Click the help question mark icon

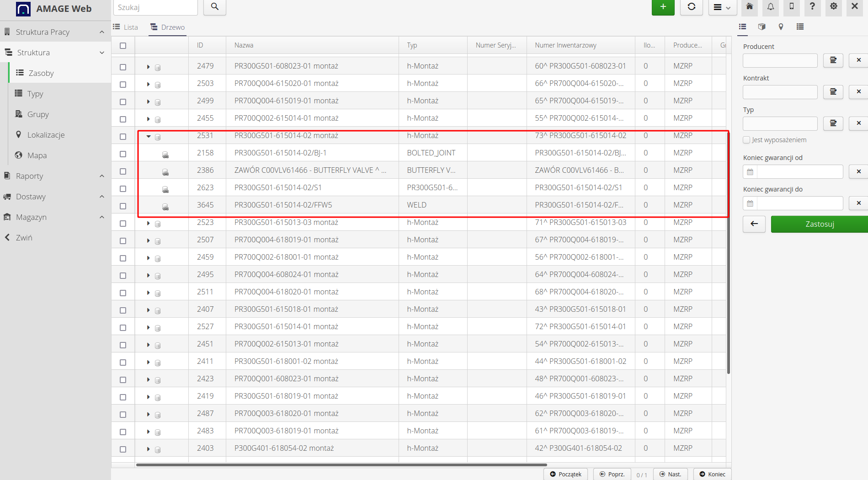pyautogui.click(x=812, y=7)
